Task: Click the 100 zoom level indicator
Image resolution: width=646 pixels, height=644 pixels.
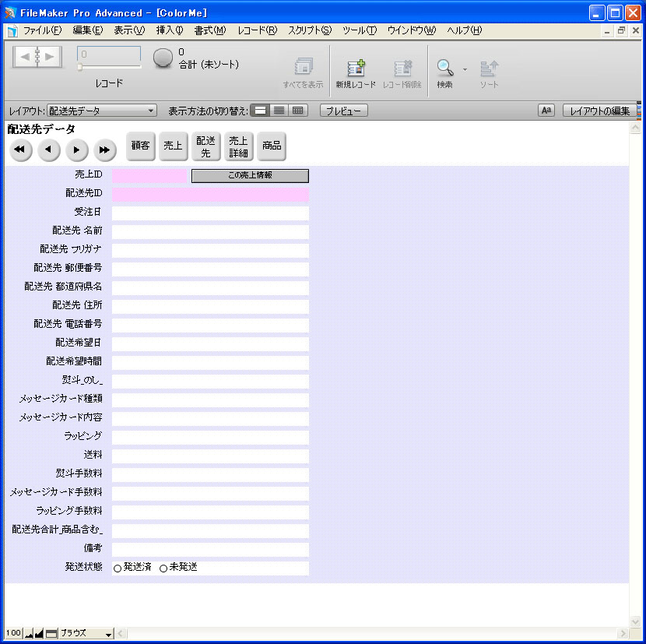Action: 13,633
